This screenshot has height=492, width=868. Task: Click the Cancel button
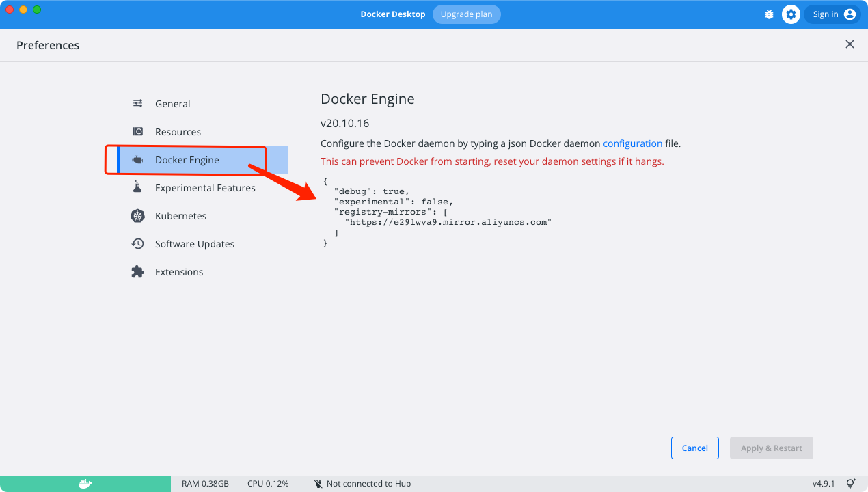(694, 448)
